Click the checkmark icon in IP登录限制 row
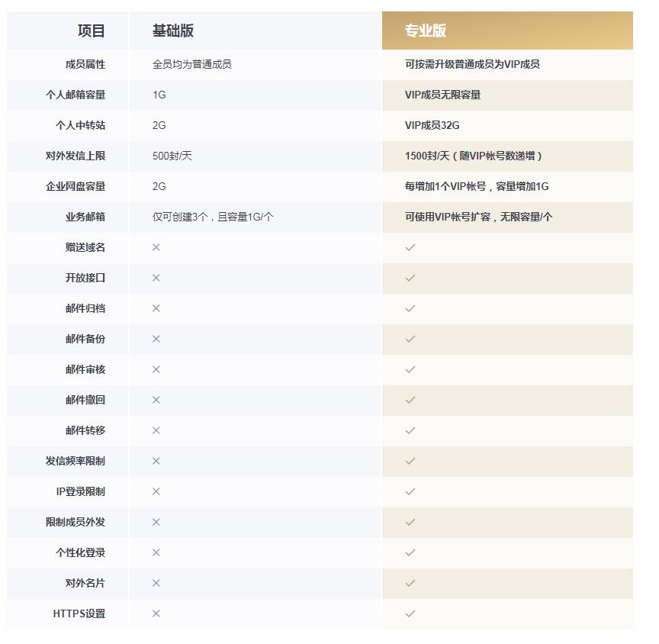The image size is (659, 644). point(410,491)
